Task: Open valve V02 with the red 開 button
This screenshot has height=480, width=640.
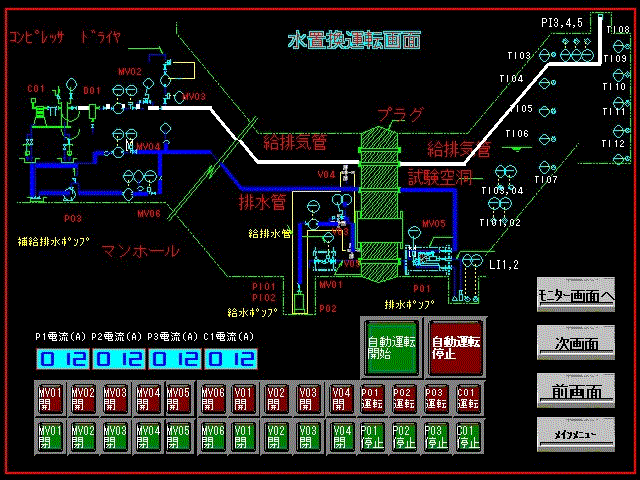Action: [274, 397]
